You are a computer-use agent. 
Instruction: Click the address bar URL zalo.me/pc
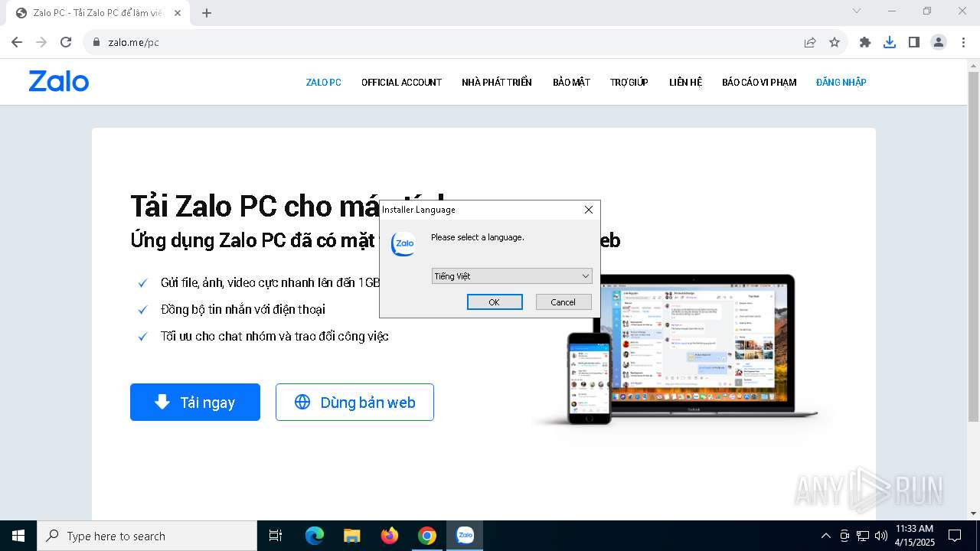click(134, 42)
